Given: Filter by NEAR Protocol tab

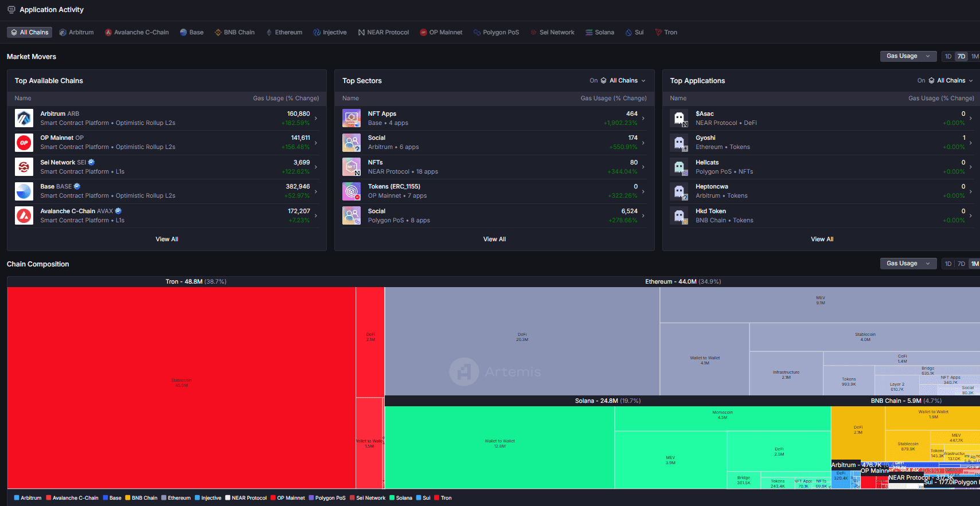Looking at the screenshot, I should click(383, 32).
